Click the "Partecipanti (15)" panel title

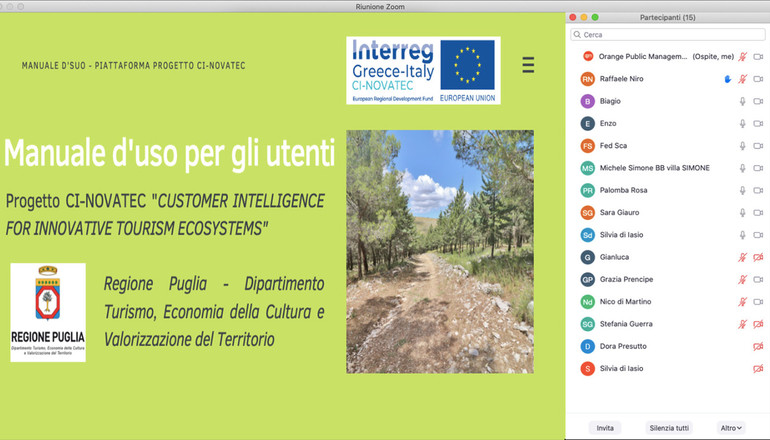pyautogui.click(x=667, y=17)
